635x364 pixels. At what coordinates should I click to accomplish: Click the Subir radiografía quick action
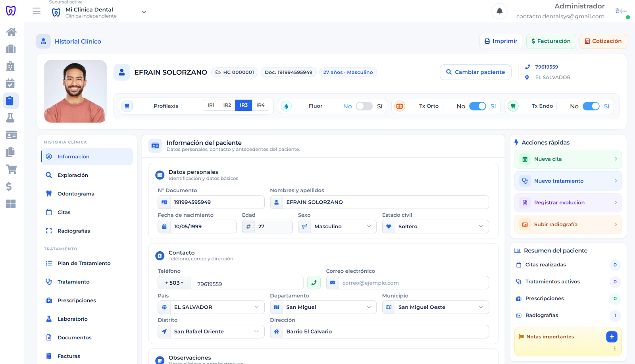click(568, 224)
